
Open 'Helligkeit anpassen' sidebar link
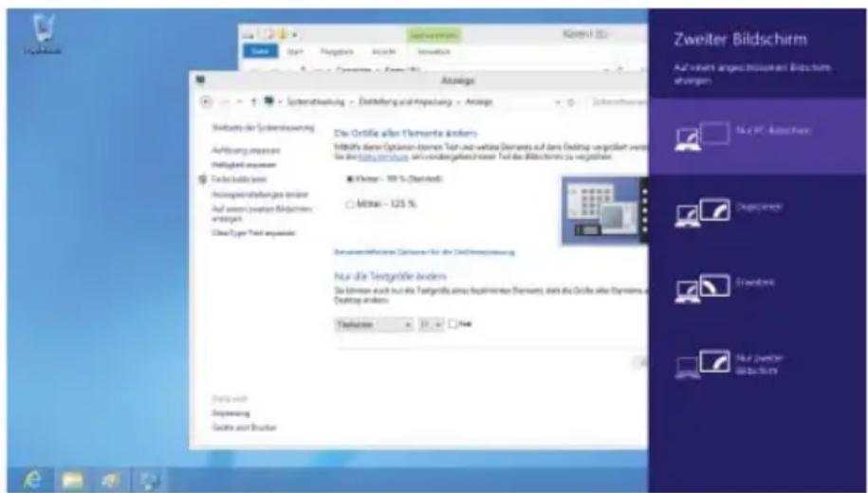(244, 165)
